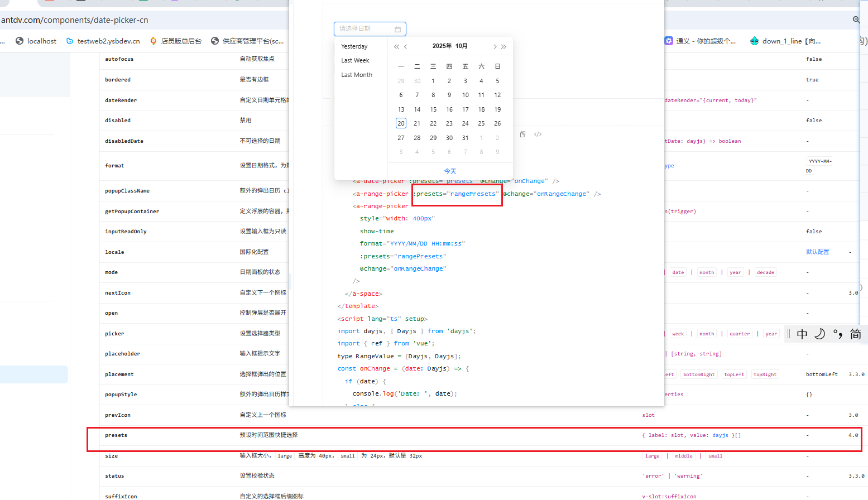Viewport: 868px width, 500px height.
Task: Open testweb2.ysbdev.cn bookmark
Action: pyautogui.click(x=103, y=41)
